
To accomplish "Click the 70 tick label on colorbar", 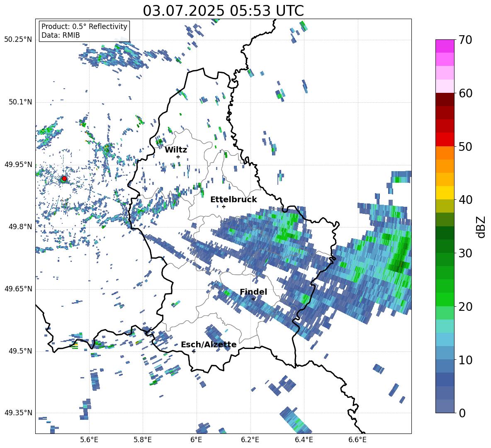I will 465,40.
